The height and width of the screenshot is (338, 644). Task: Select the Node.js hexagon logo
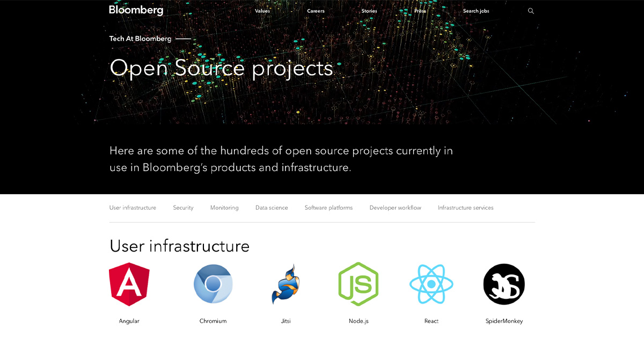(358, 284)
